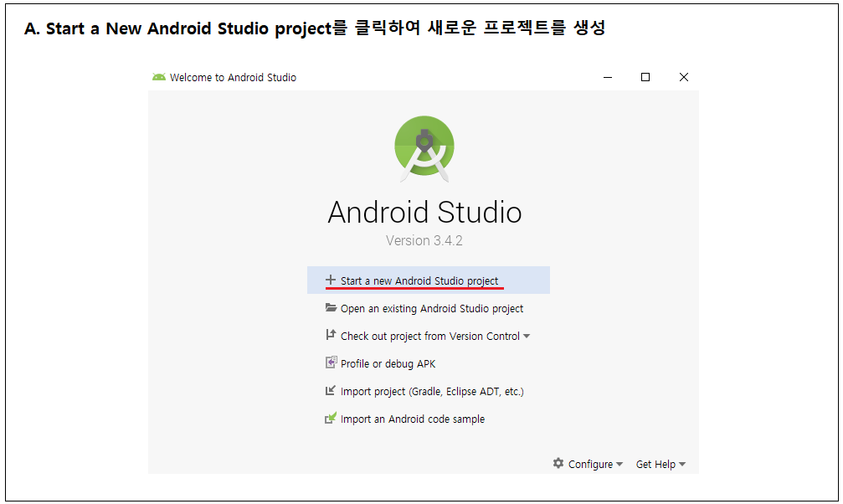Open the Get Help dropdown menu
The image size is (843, 504).
point(661,464)
